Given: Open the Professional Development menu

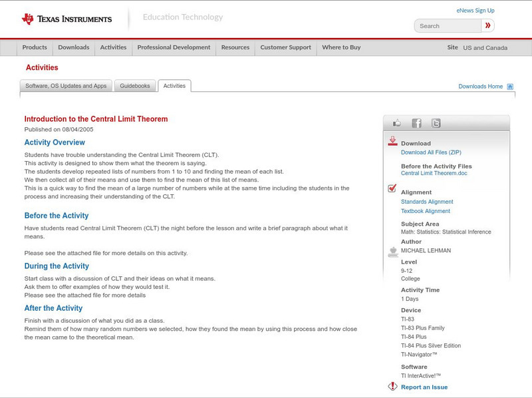Looking at the screenshot, I should (x=174, y=47).
